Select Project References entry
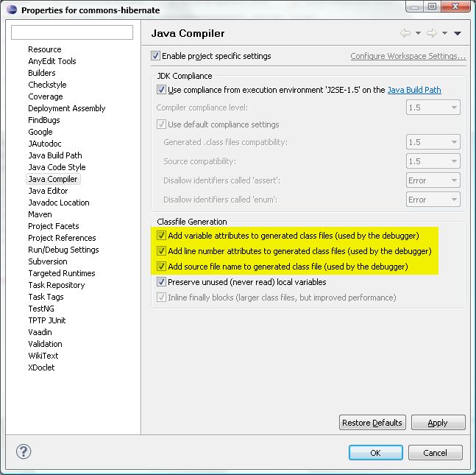This screenshot has width=476, height=475. coord(62,238)
